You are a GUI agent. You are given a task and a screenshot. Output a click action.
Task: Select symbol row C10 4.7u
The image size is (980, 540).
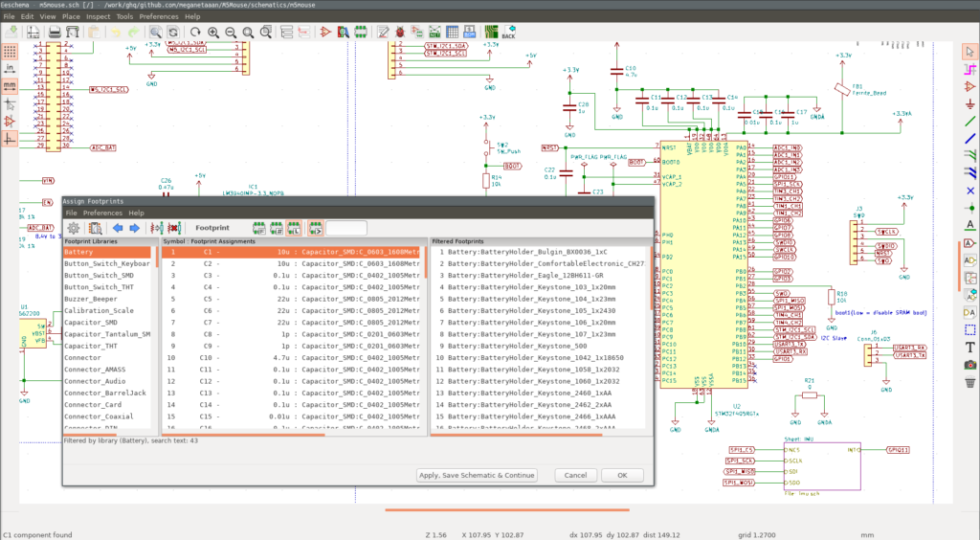pos(293,357)
